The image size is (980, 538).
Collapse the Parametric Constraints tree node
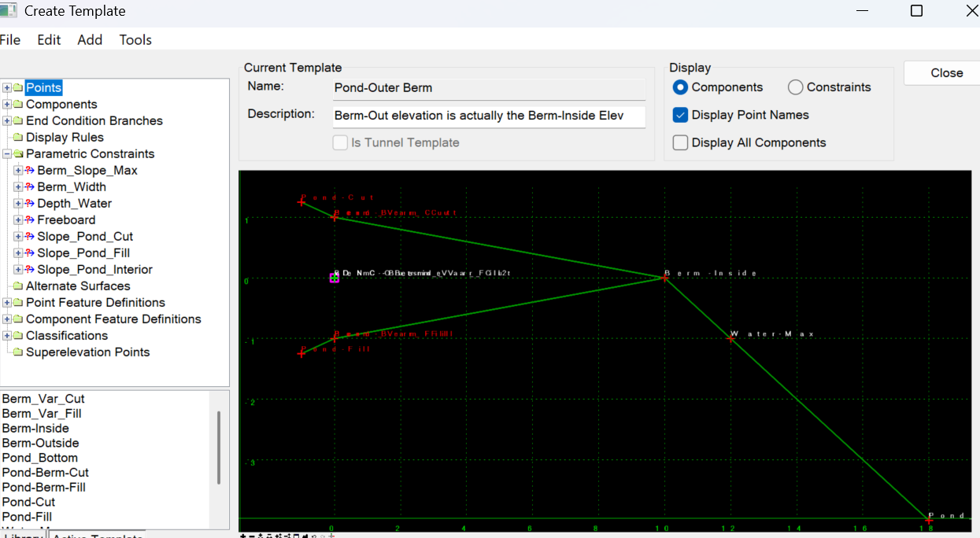[7, 154]
